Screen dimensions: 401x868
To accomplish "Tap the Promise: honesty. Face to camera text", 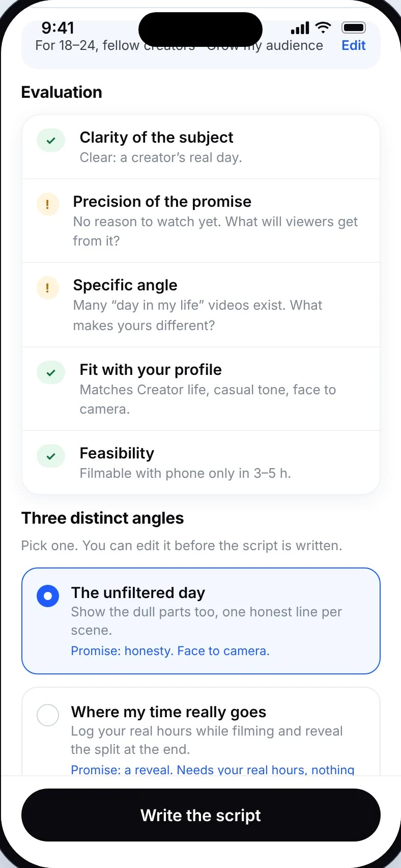I will [170, 651].
